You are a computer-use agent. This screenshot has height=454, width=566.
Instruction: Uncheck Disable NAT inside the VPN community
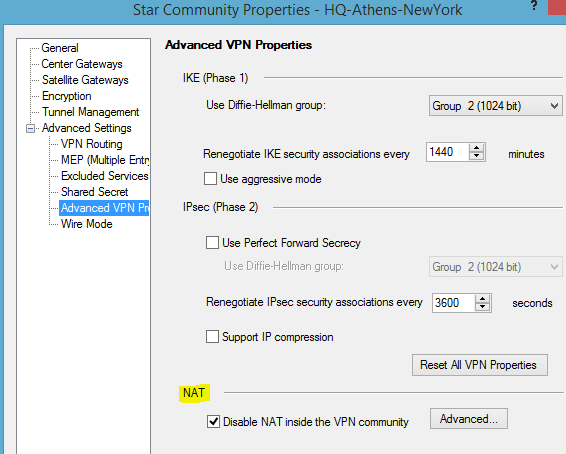point(213,421)
